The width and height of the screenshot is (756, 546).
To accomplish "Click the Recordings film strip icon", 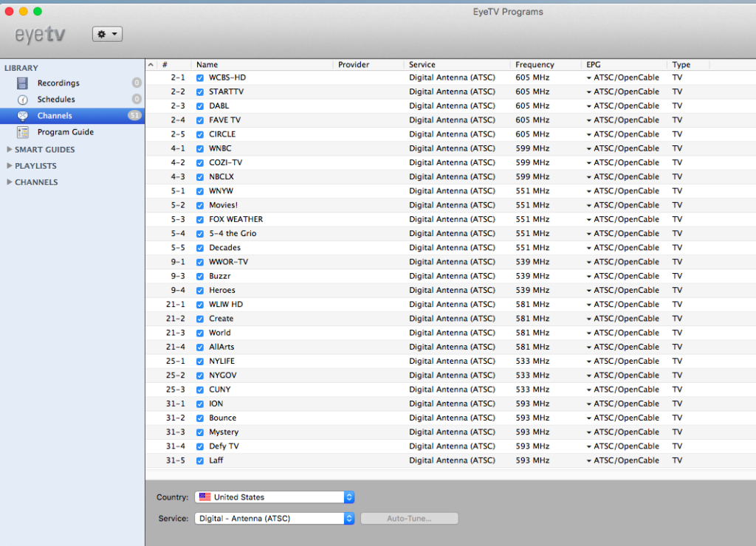I will [x=23, y=83].
